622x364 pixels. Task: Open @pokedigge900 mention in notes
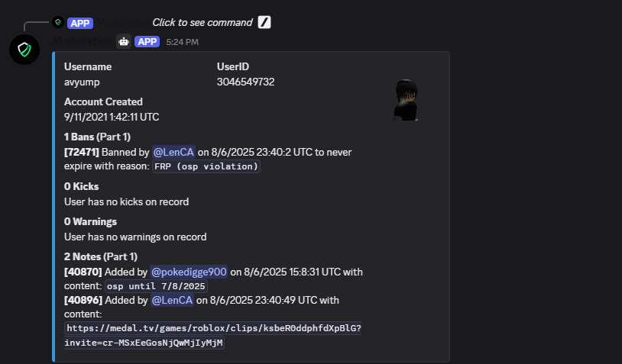click(x=189, y=272)
